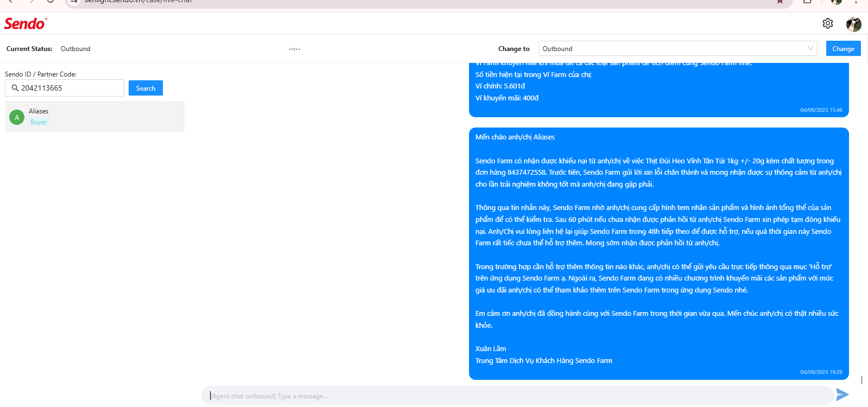Click the --:-- timer text
Image resolution: width=868 pixels, height=407 pixels.
pos(294,49)
